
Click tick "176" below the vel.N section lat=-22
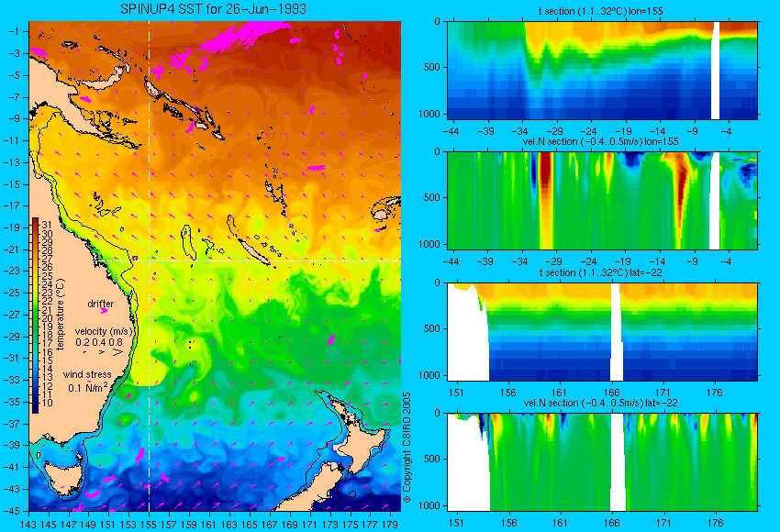(x=714, y=523)
